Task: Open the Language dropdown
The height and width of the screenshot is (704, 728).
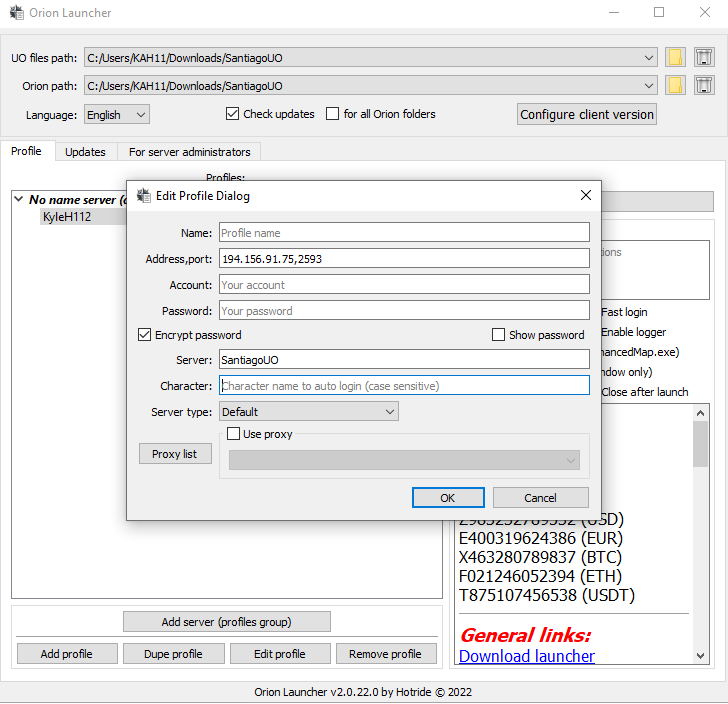Action: point(117,115)
